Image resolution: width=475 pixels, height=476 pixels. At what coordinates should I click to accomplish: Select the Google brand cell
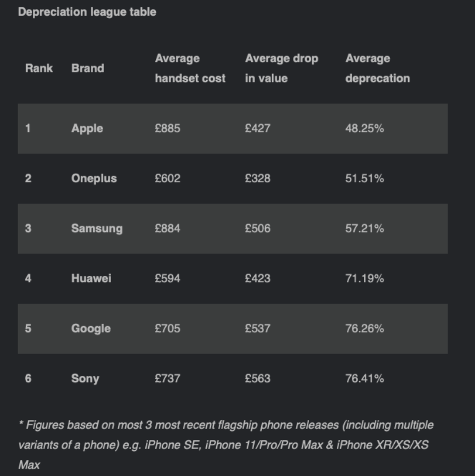(x=91, y=328)
